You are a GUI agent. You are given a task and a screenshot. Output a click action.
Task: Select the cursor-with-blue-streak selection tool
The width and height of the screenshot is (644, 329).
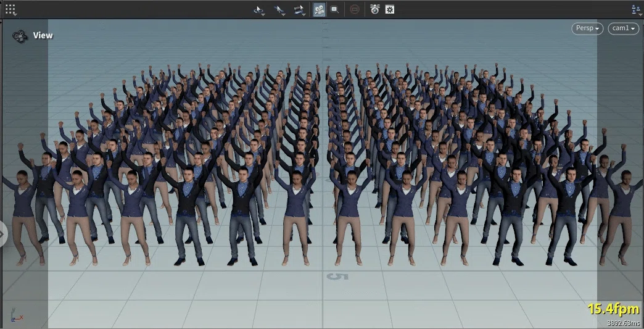click(x=279, y=9)
